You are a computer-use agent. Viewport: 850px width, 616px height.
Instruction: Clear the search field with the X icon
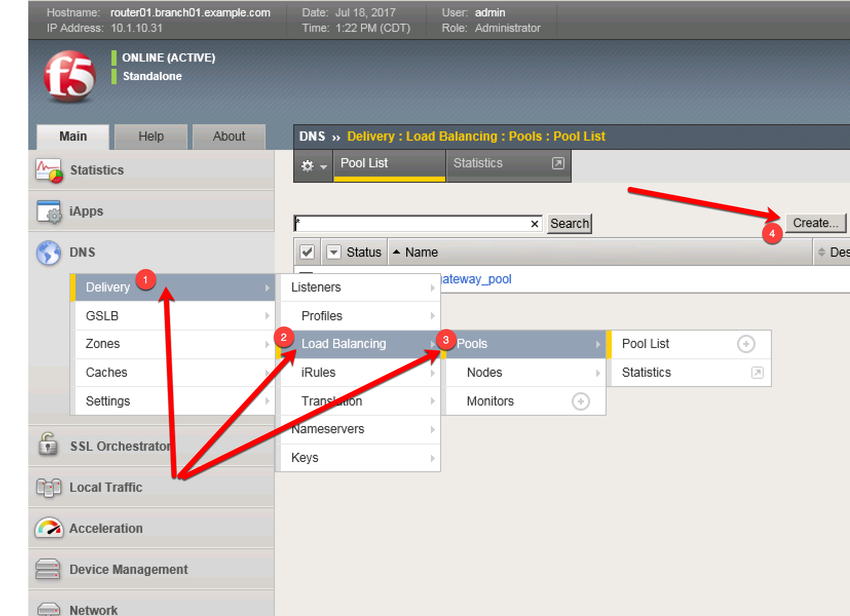click(x=535, y=224)
